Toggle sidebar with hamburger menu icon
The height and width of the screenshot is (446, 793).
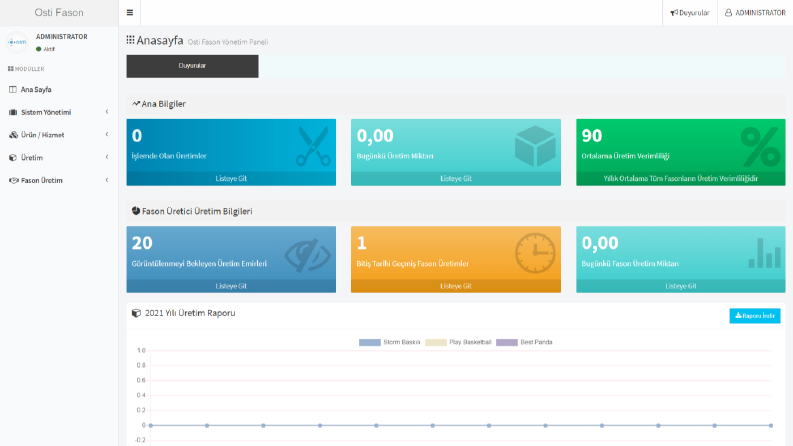pyautogui.click(x=129, y=13)
